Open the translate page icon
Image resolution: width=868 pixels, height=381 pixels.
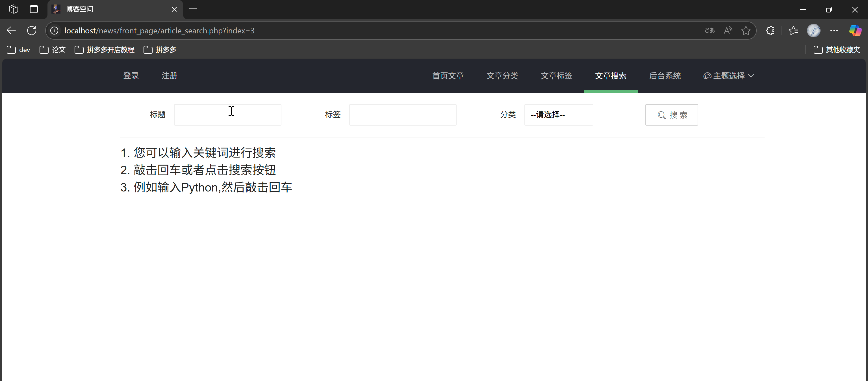(x=710, y=31)
